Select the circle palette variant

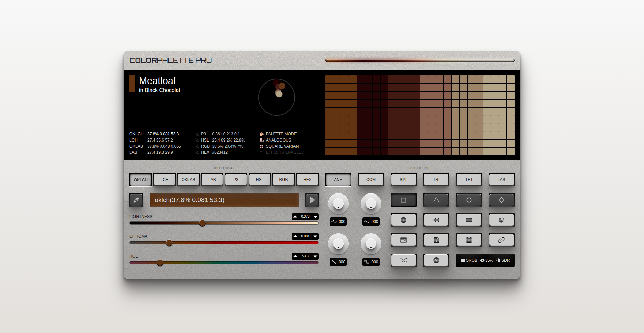(x=469, y=200)
